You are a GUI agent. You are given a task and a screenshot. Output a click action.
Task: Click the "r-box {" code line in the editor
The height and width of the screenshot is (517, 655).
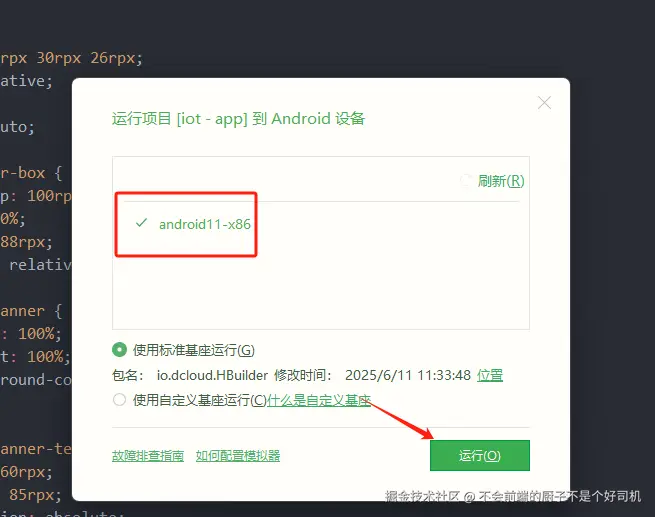32,173
